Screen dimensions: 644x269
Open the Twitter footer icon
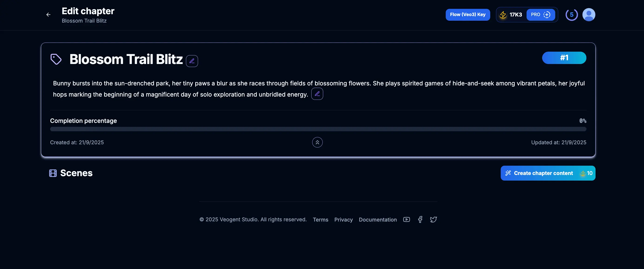433,219
